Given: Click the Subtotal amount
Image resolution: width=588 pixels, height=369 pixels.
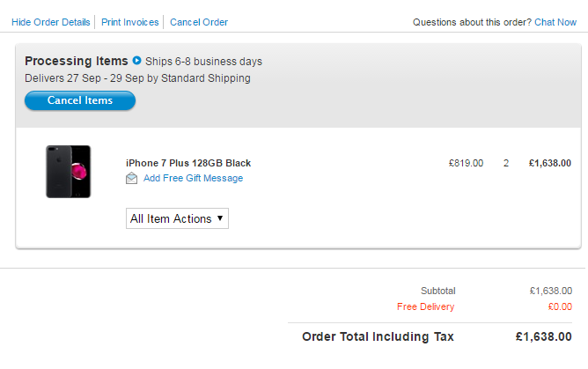Looking at the screenshot, I should click(x=551, y=291).
